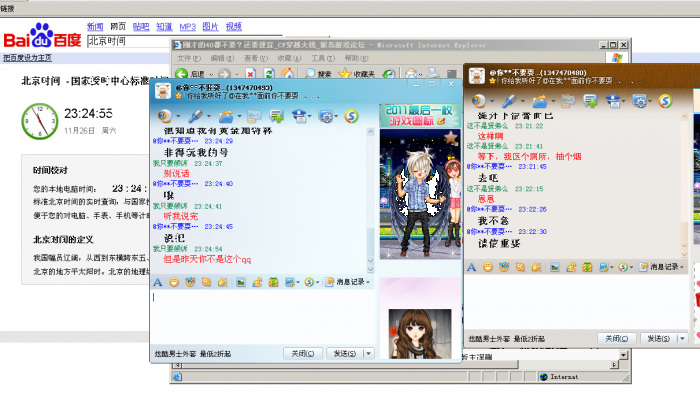Click message input area in blue chat window

point(262,317)
